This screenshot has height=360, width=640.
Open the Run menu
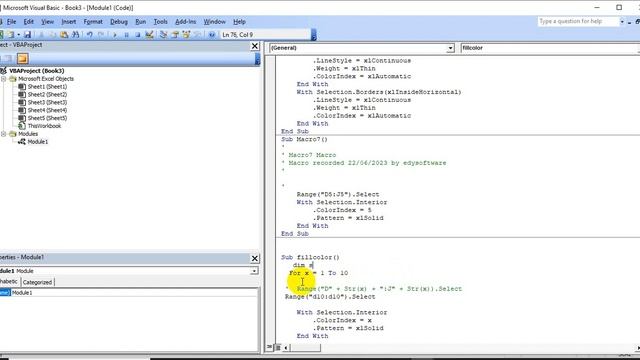(140, 22)
